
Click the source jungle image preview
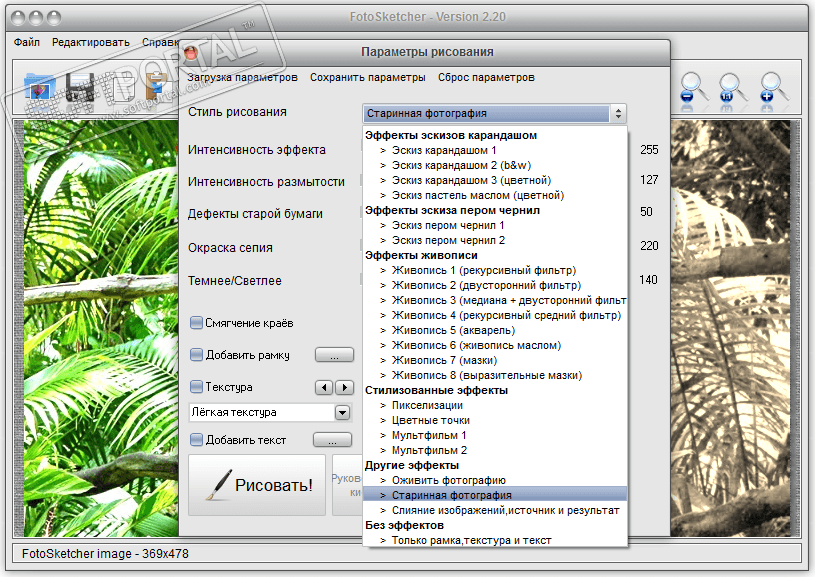pos(101,329)
